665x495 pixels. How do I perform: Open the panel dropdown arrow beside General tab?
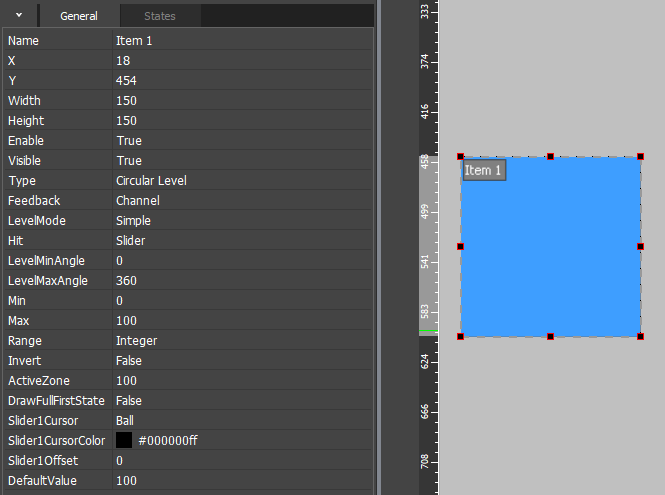click(18, 15)
